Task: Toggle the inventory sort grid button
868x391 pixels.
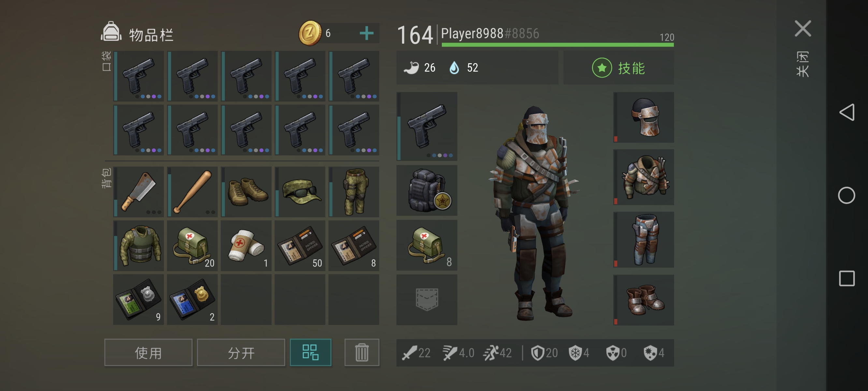Action: tap(311, 353)
